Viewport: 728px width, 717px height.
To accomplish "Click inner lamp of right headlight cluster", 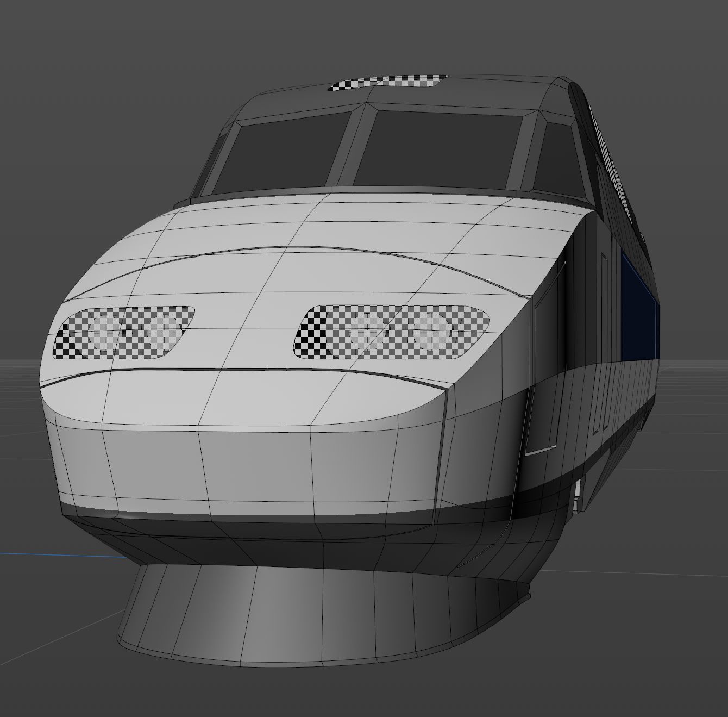I will tap(366, 331).
